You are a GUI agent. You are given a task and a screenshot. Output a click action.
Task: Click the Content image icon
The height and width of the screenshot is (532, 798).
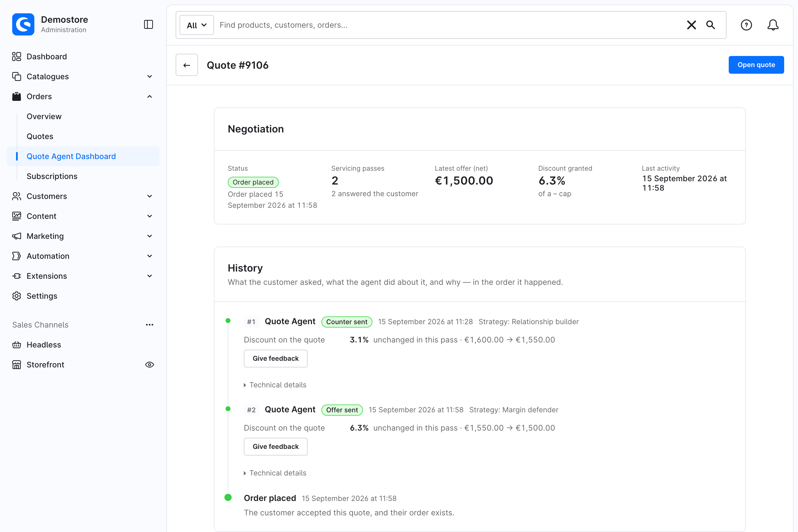coord(17,216)
